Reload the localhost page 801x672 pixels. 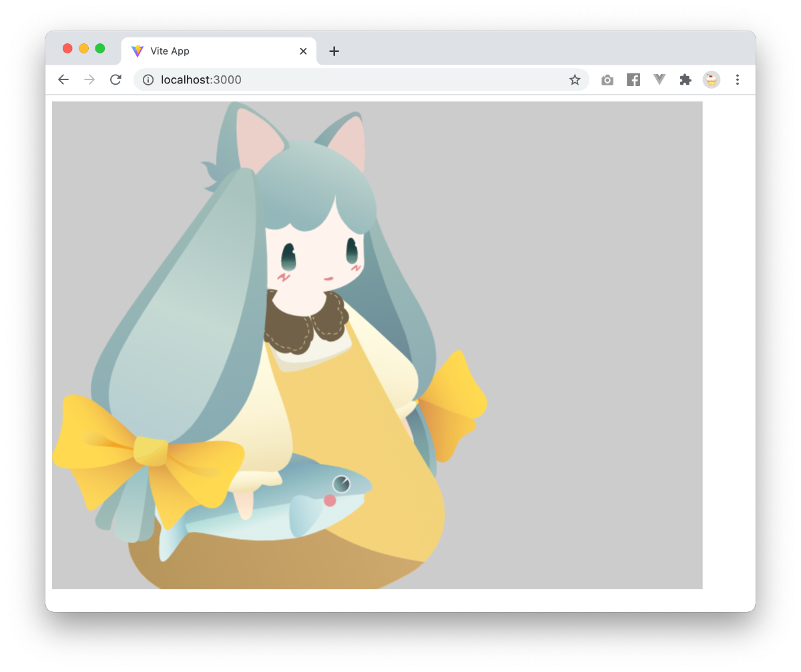115,80
